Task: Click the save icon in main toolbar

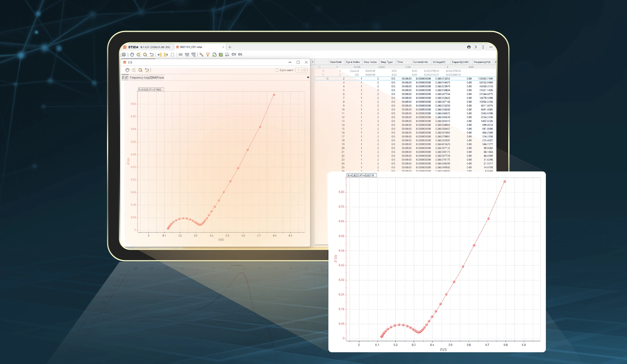Action: (x=124, y=55)
